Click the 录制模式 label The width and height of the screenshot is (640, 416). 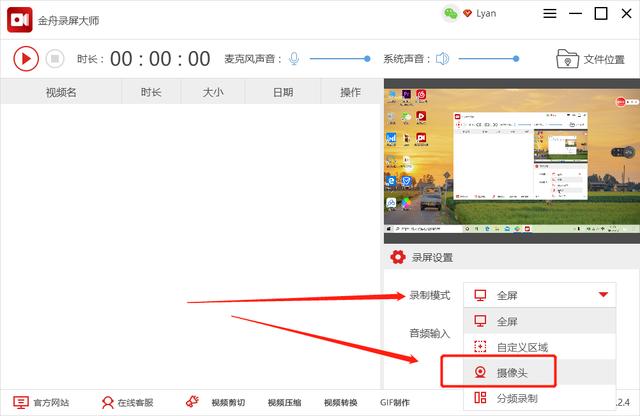[x=430, y=295]
